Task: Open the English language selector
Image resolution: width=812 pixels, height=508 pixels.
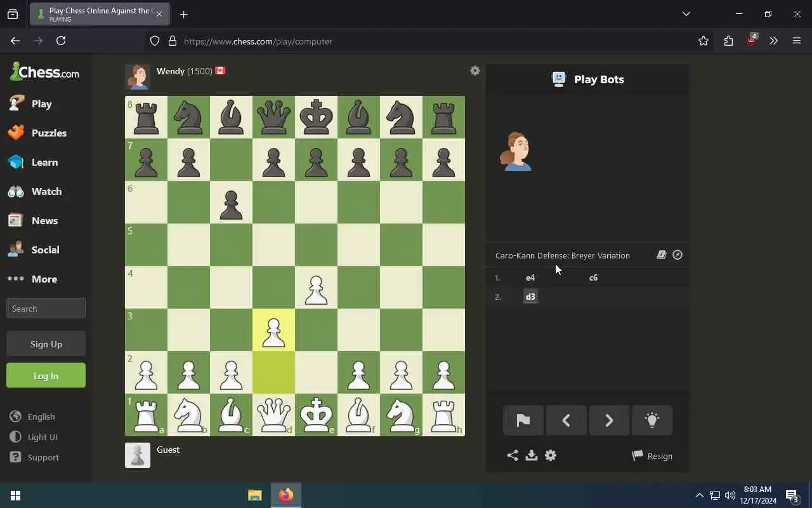Action: coord(32,417)
